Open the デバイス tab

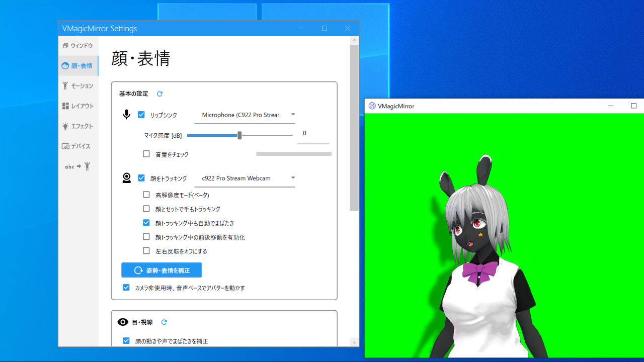pyautogui.click(x=78, y=146)
